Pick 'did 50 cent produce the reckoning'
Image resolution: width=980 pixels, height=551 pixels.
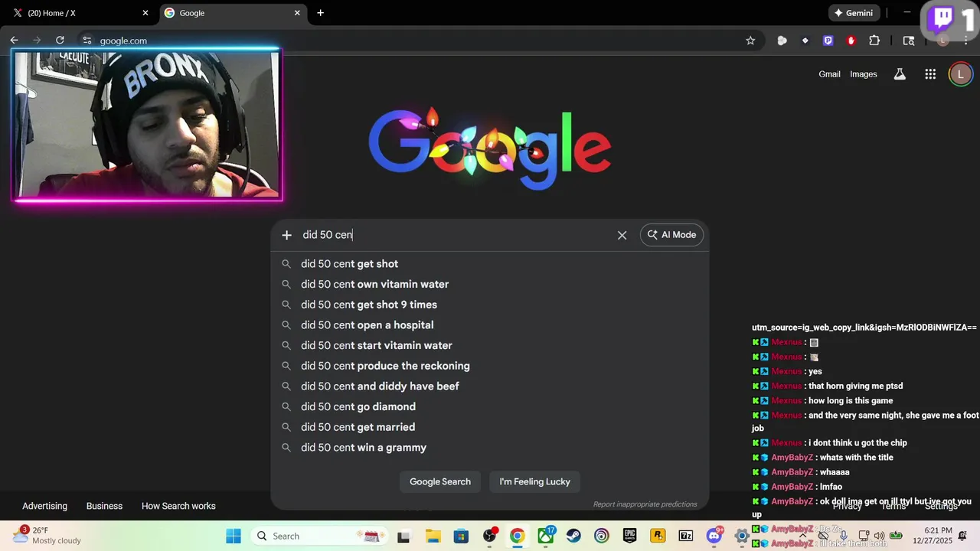click(x=490, y=366)
